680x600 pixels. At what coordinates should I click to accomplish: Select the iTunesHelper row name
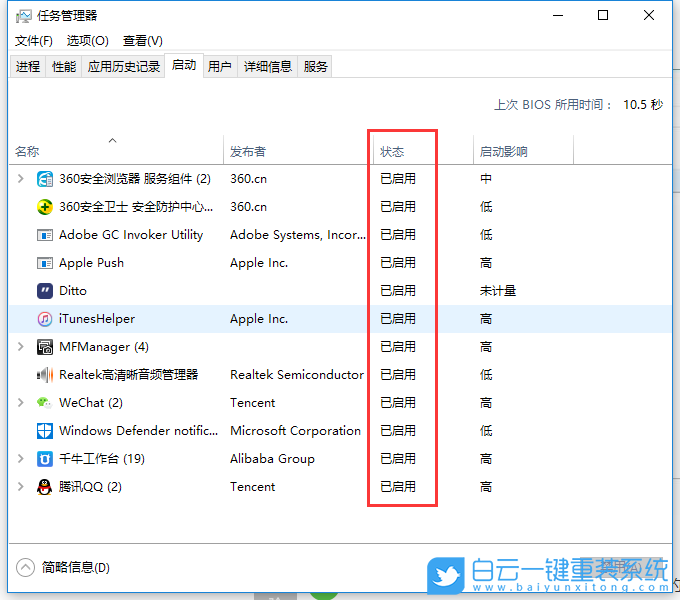pos(97,319)
